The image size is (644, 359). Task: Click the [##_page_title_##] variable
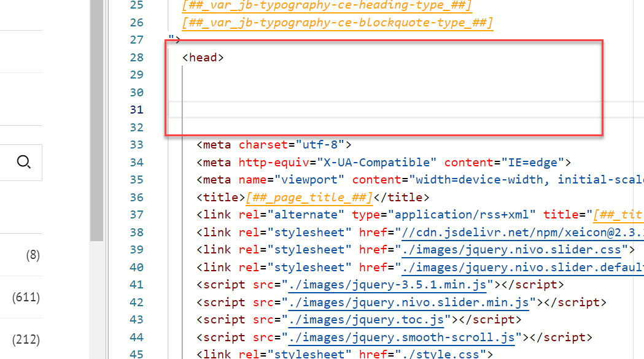[x=309, y=198]
